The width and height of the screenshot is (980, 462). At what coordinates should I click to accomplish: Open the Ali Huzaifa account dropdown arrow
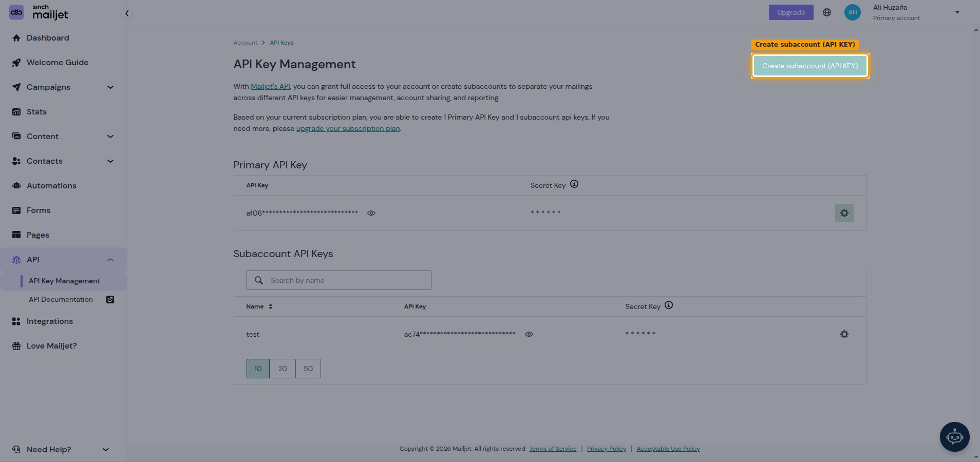point(957,12)
